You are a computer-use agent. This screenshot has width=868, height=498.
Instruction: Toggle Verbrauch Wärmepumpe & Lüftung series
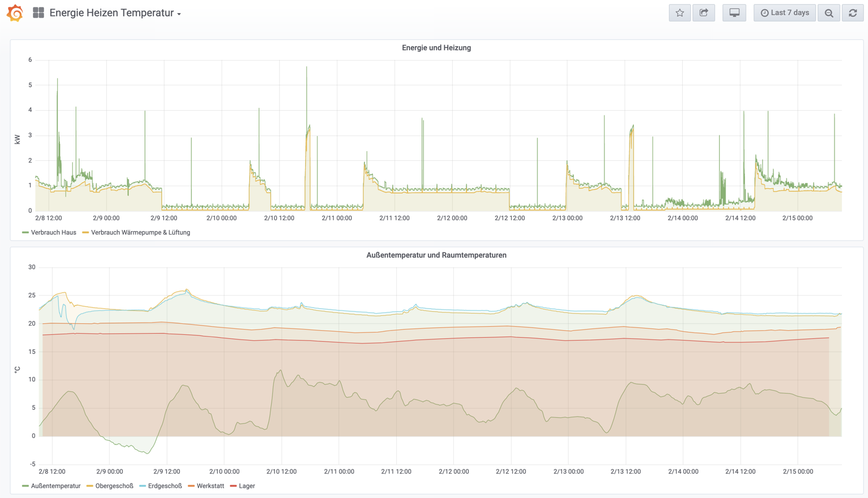[x=140, y=232]
